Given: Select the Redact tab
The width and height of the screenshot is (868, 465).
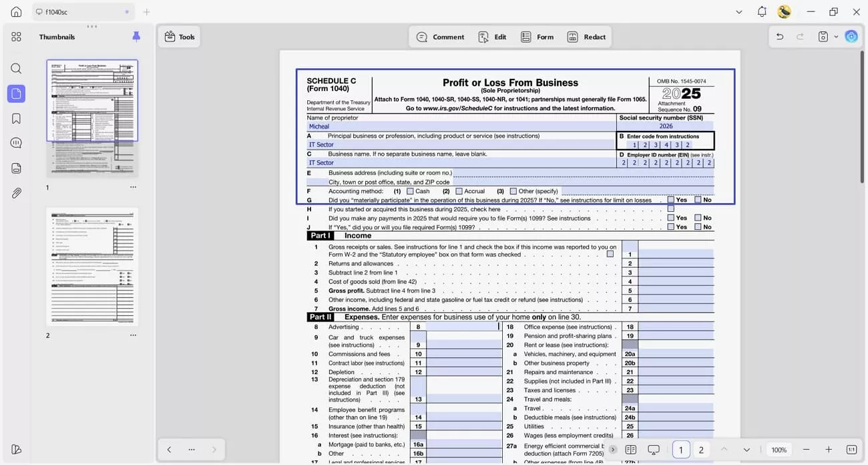Looking at the screenshot, I should (587, 37).
